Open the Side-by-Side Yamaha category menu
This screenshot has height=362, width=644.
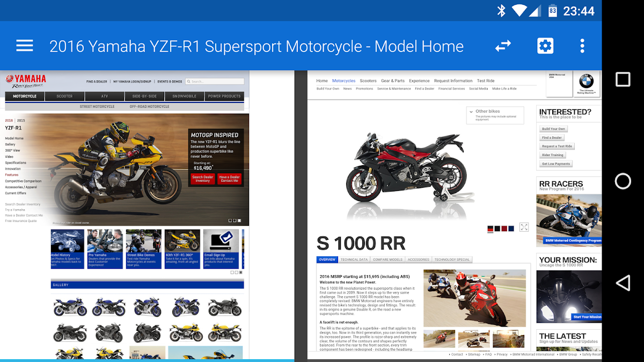click(144, 97)
